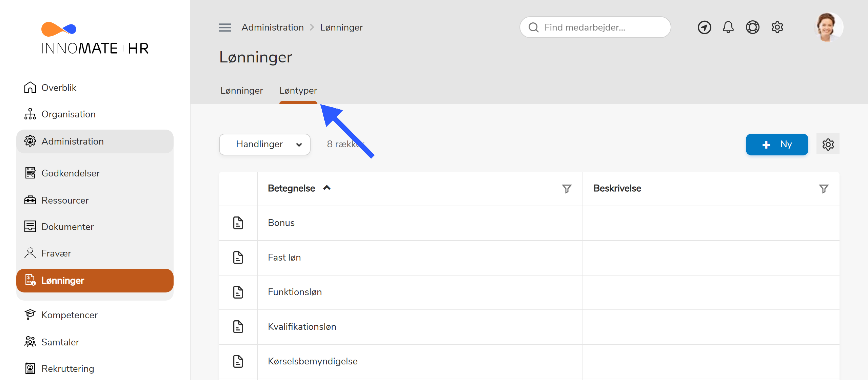The height and width of the screenshot is (380, 868).
Task: Expand the Handlinger dropdown
Action: click(264, 144)
